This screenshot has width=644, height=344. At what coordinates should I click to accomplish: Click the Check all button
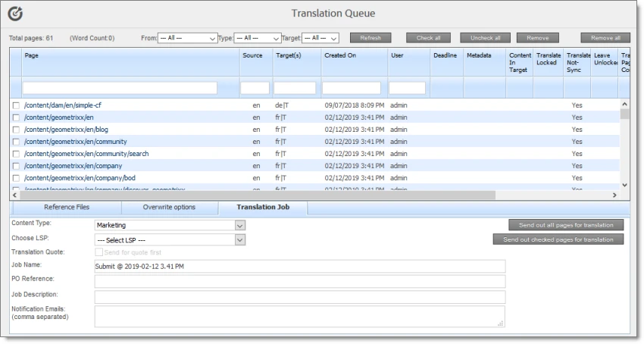pyautogui.click(x=429, y=38)
